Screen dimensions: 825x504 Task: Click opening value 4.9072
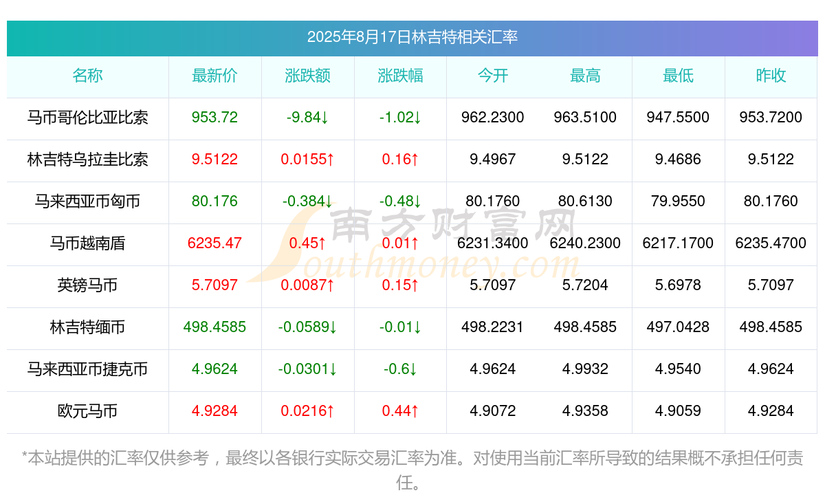[493, 411]
